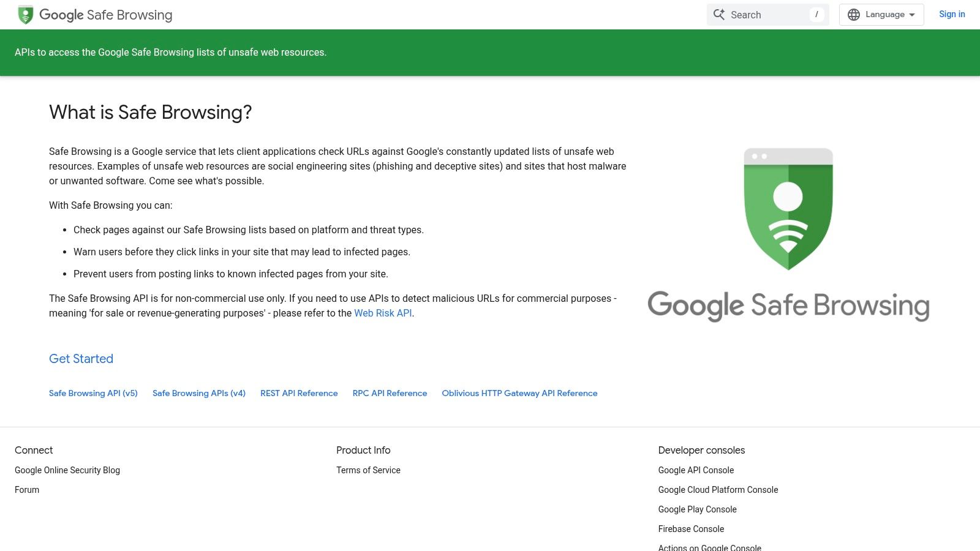
Task: Open Safe Browsing API (v5) link
Action: pos(93,393)
